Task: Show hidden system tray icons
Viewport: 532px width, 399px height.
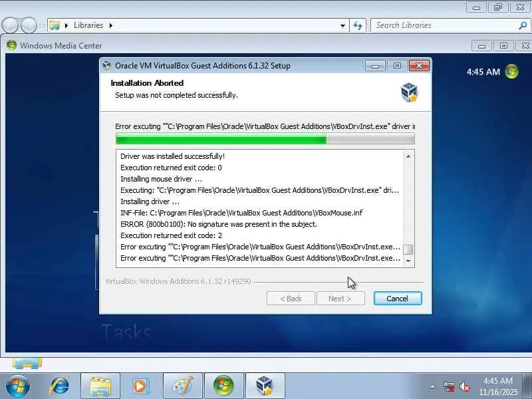Action: (432, 386)
